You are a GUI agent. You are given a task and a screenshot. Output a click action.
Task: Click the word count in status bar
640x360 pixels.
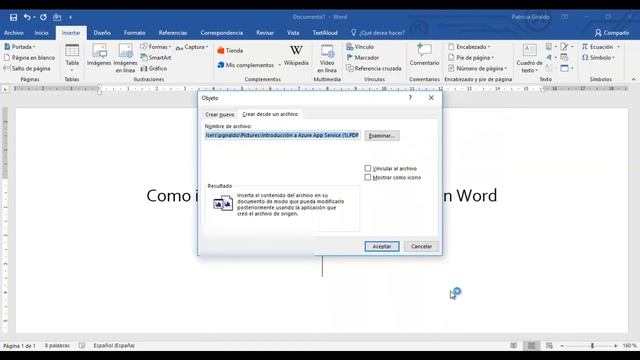57,346
